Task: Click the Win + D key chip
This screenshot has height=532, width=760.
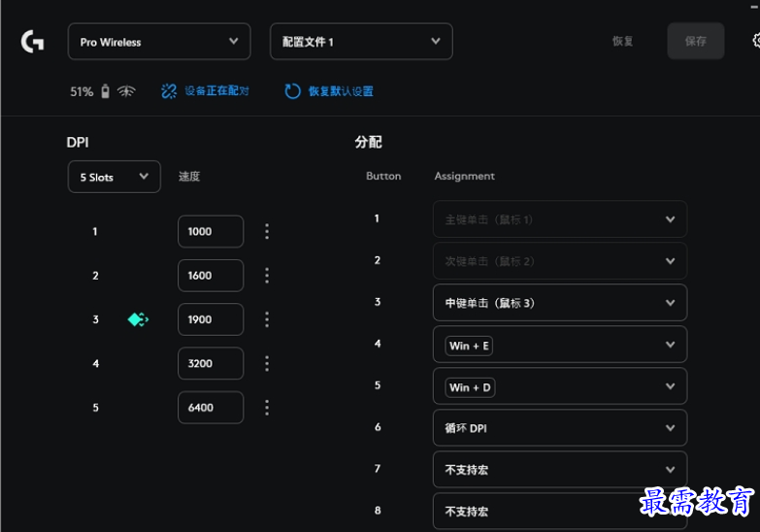Action: [470, 387]
